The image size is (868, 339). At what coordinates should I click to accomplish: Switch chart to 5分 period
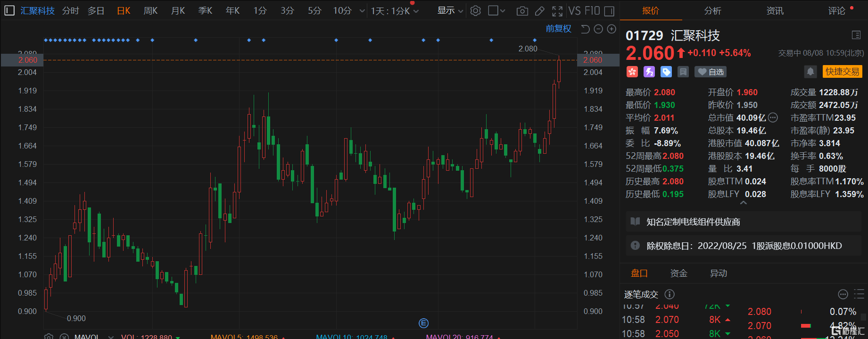[315, 10]
